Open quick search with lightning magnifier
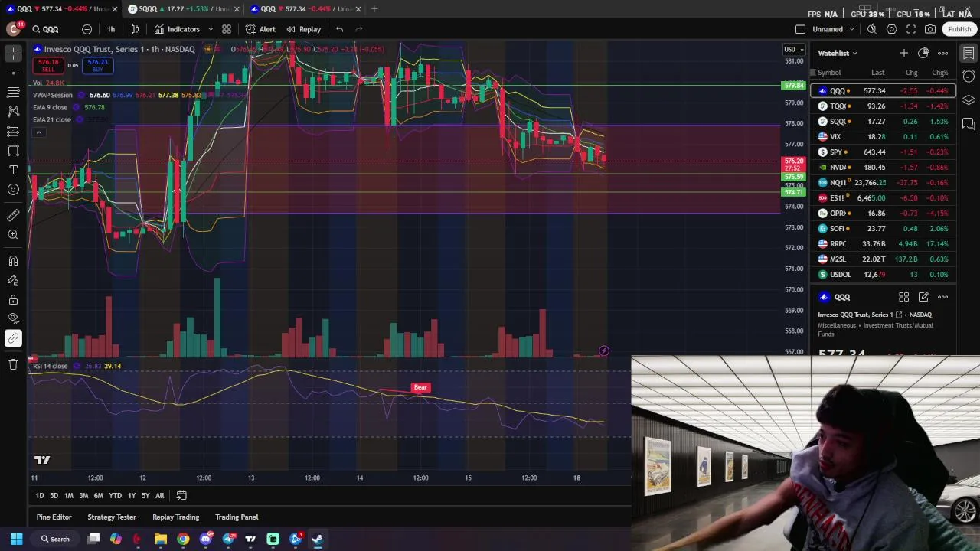 click(872, 29)
